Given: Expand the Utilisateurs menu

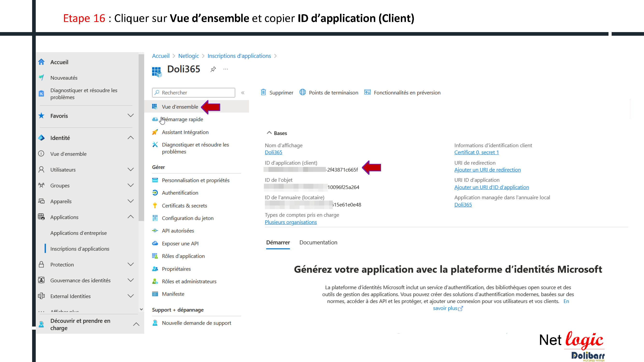Looking at the screenshot, I should point(130,170).
